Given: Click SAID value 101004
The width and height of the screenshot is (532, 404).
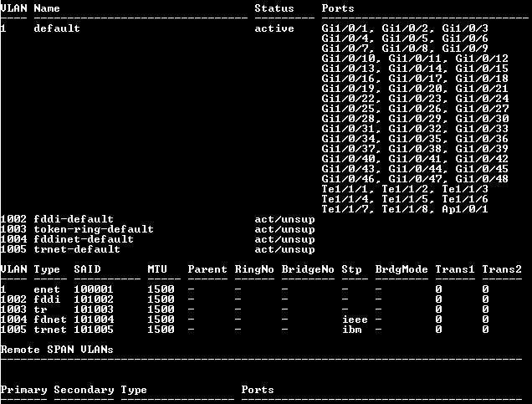Looking at the screenshot, I should tap(94, 320).
